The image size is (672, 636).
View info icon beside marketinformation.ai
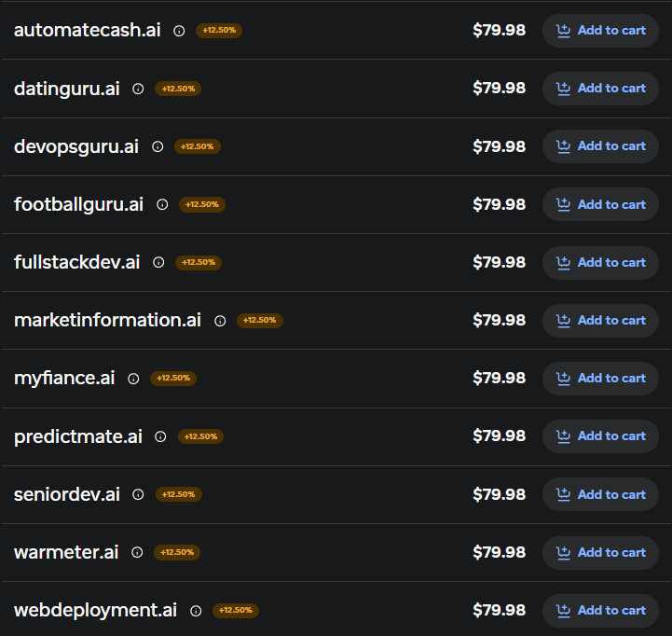(x=220, y=321)
